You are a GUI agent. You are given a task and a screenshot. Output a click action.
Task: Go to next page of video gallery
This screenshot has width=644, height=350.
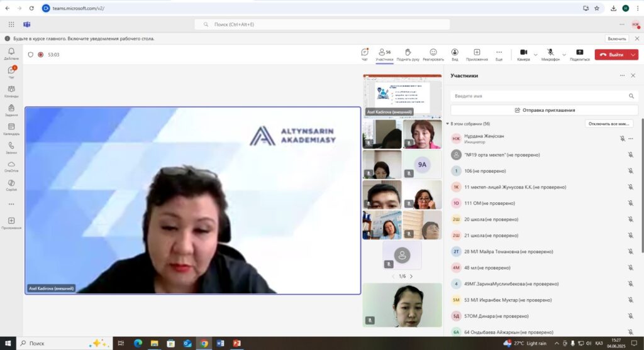click(411, 276)
